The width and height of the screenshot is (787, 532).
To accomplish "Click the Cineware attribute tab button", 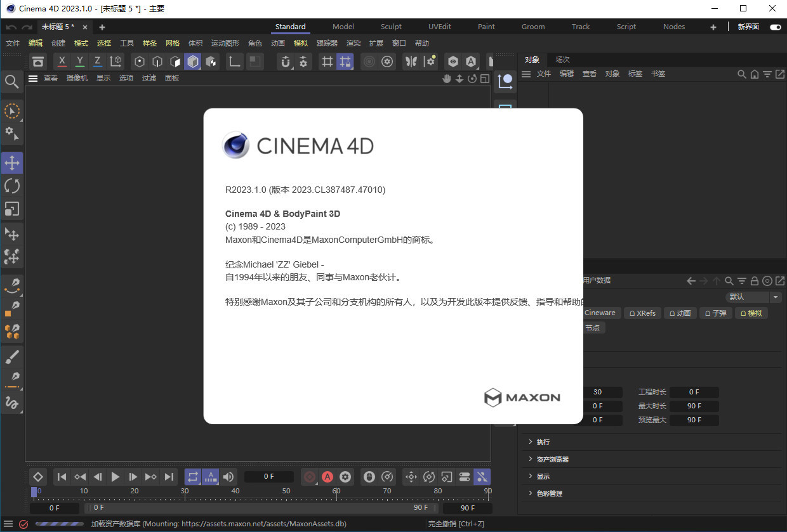I will click(600, 313).
